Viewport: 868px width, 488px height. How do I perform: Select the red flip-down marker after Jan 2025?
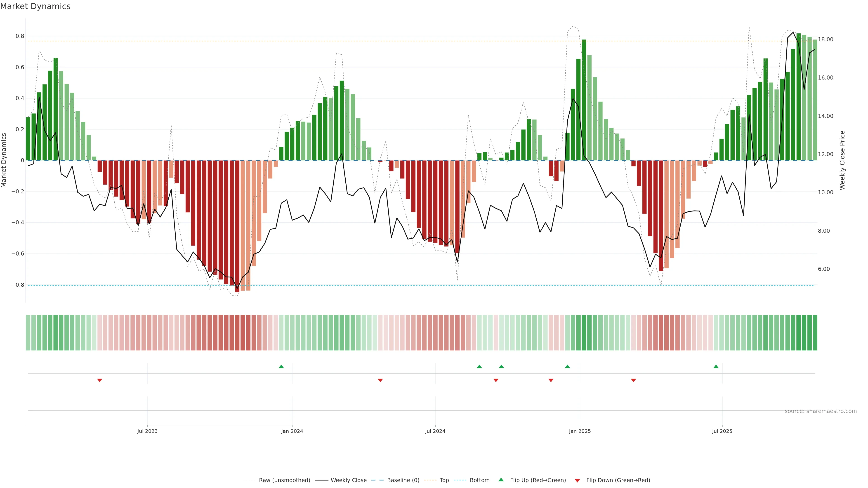pos(633,380)
